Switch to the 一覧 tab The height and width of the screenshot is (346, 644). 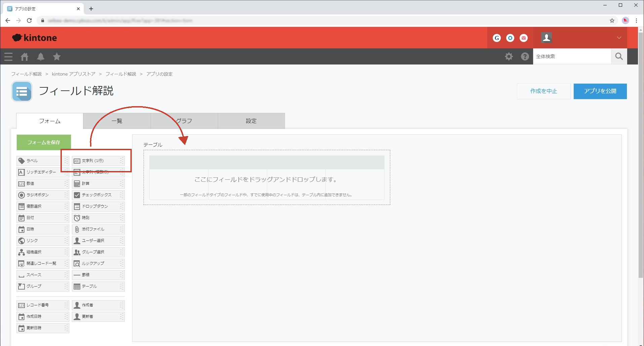coord(117,121)
